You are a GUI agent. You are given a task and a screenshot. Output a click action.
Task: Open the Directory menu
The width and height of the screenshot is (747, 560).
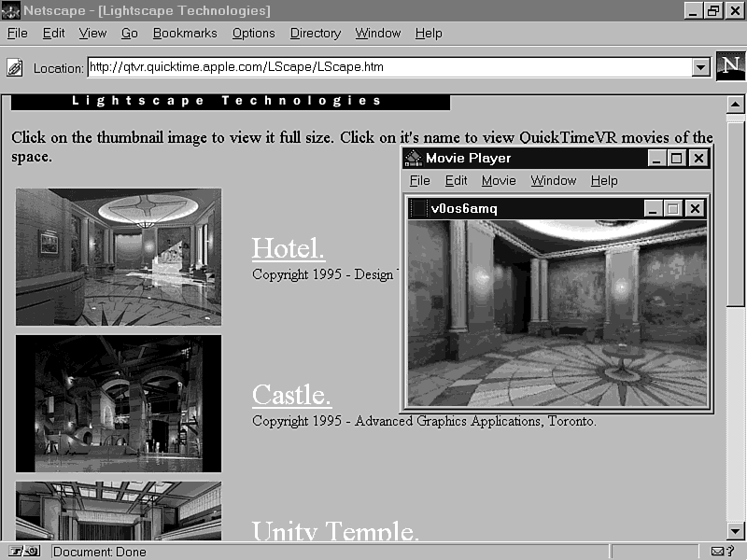click(315, 34)
